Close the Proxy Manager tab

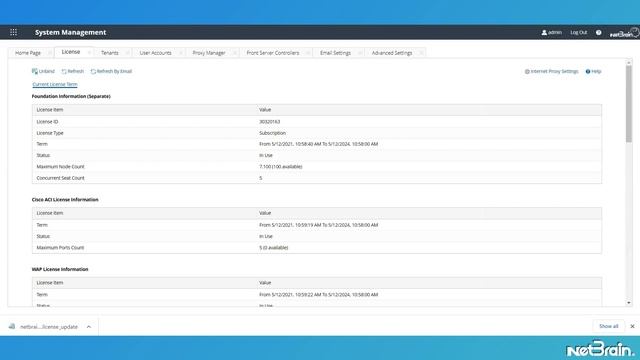[234, 53]
